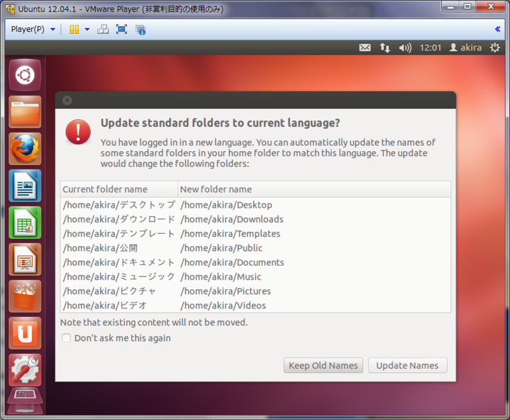Image resolution: width=510 pixels, height=420 pixels.
Task: Expand the pause power options arrow
Action: coord(87,29)
